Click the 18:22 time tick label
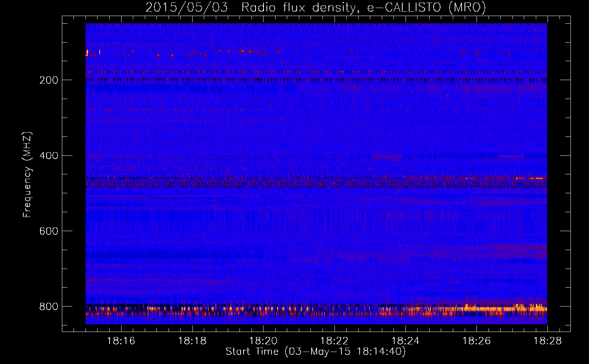 [x=334, y=341]
